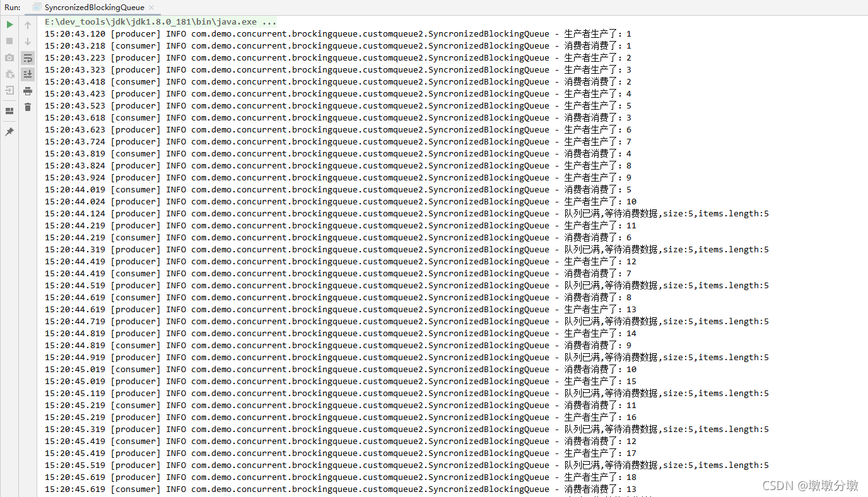Click the log line '生产者生产了: 5'
The width and height of the screenshot is (868, 497).
(337, 106)
